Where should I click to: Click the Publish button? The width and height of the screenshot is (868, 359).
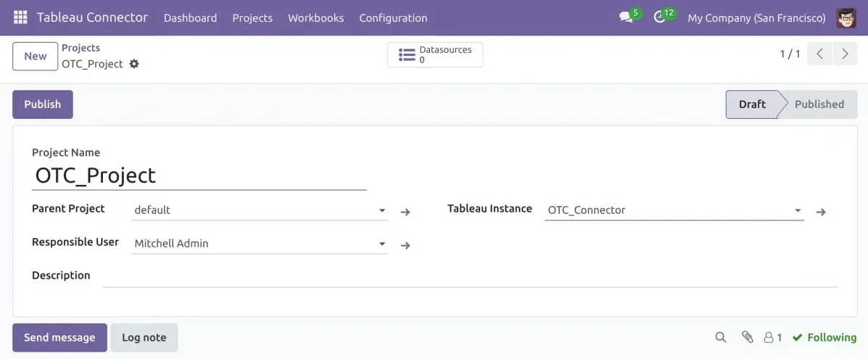pyautogui.click(x=43, y=104)
